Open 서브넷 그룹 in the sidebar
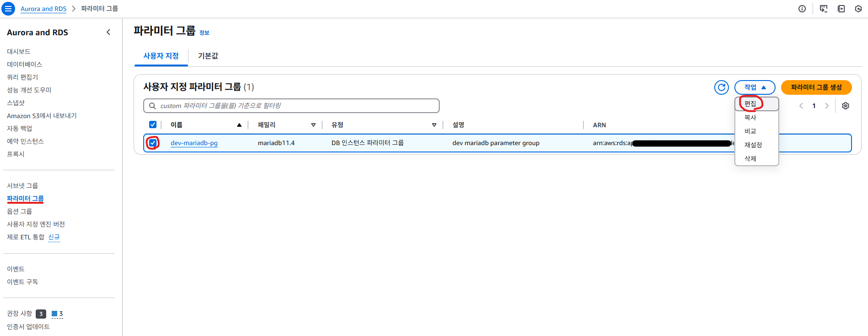 22,186
